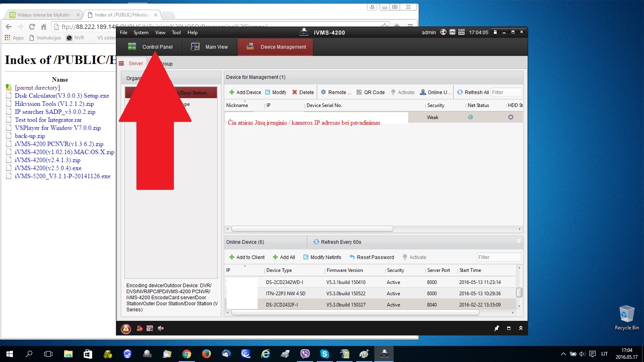The image size is (644, 362).
Task: Open Remote Configuration for the device
Action: pyautogui.click(x=336, y=92)
